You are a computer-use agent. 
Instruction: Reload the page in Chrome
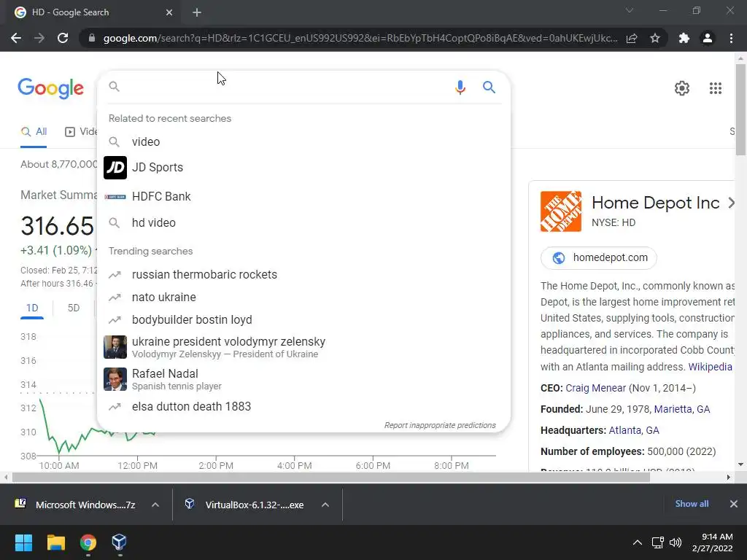coord(63,38)
